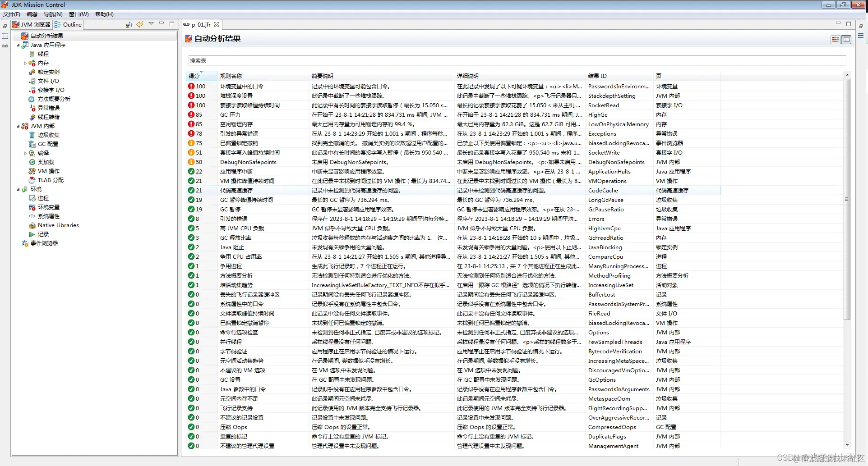868x466 pixels.
Task: Switch to the Outline tab
Action: tap(68, 24)
